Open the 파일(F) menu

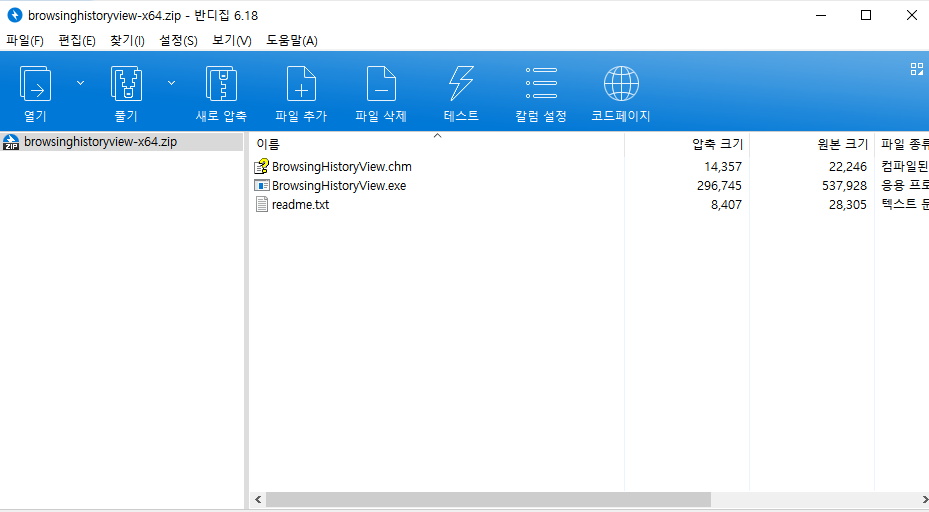pyautogui.click(x=25, y=40)
